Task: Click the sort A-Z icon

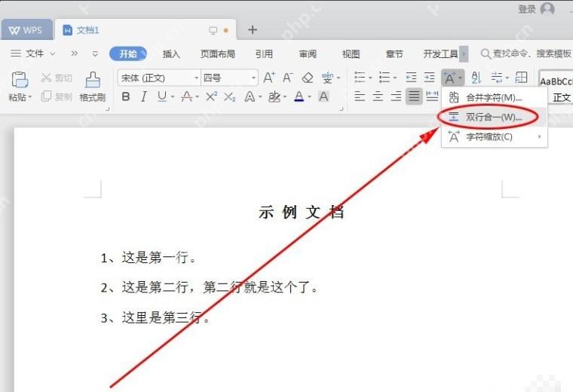Action: (476, 78)
